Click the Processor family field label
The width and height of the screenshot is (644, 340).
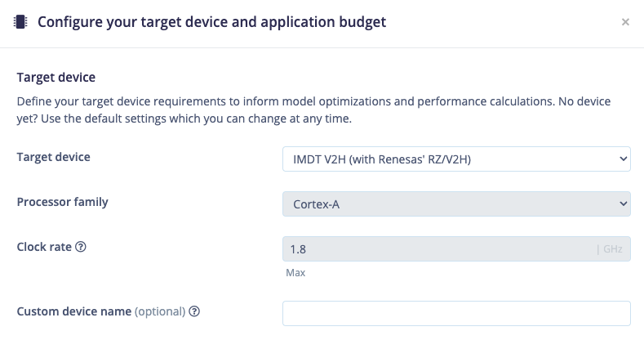[x=62, y=202]
